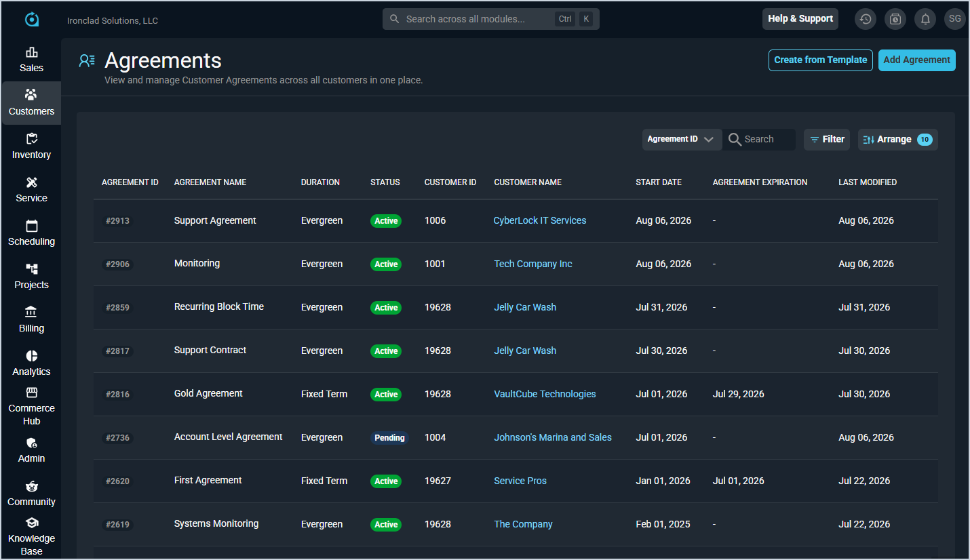Open Commerce Hub

(x=31, y=407)
